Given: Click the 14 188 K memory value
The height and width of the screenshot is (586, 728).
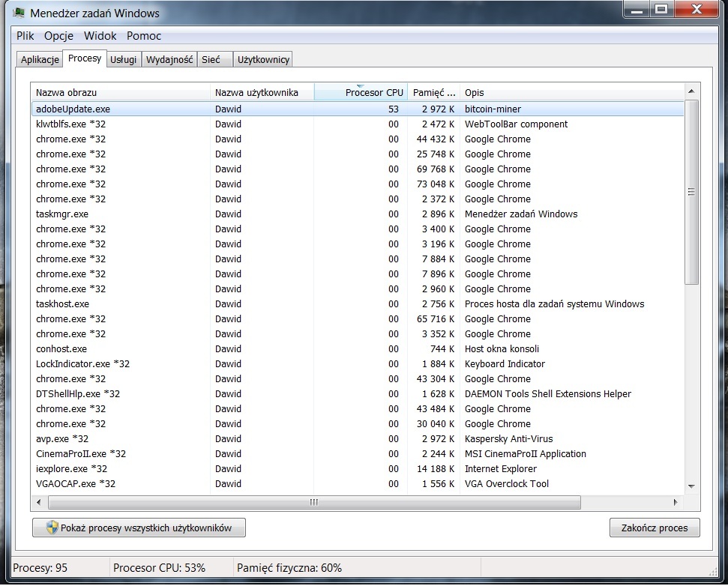Looking at the screenshot, I should click(x=436, y=468).
